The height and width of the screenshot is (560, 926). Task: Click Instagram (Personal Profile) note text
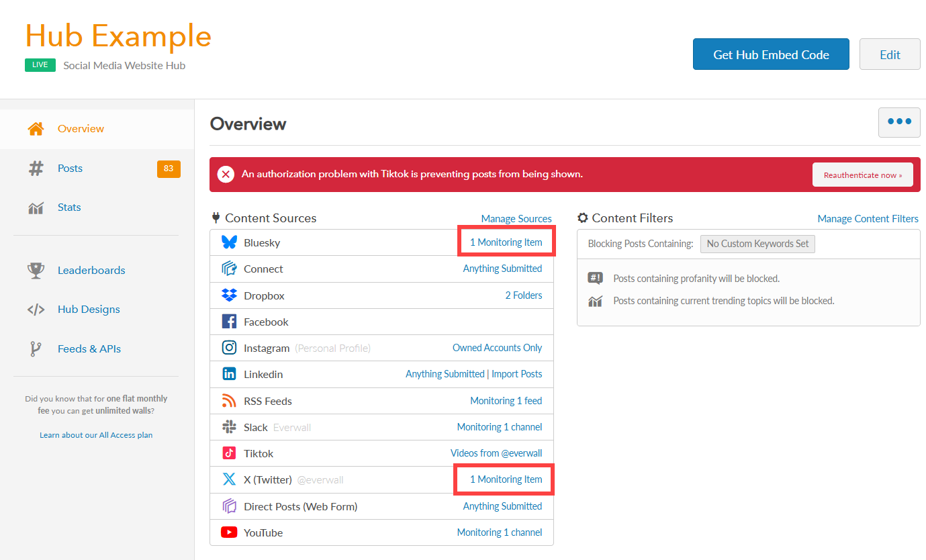click(x=333, y=348)
